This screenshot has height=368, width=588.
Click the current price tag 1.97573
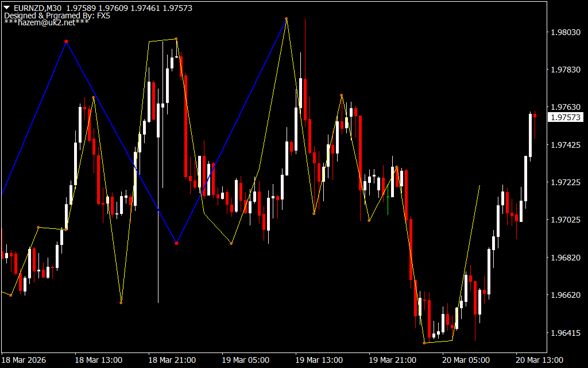point(566,117)
